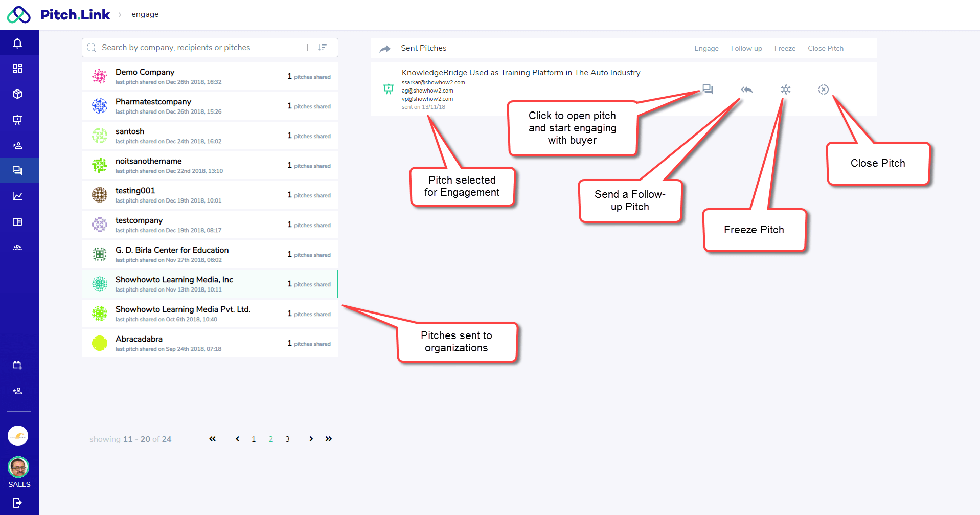The image size is (980, 515).
Task: Open the dashboard grid icon in sidebar
Action: (17, 69)
